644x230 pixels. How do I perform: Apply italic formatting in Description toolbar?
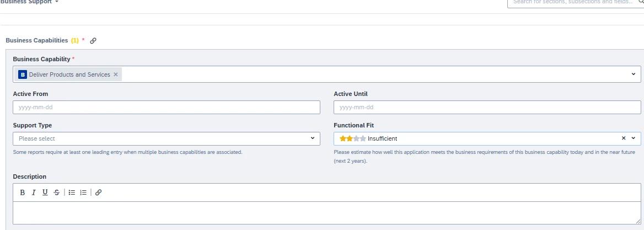[x=34, y=192]
